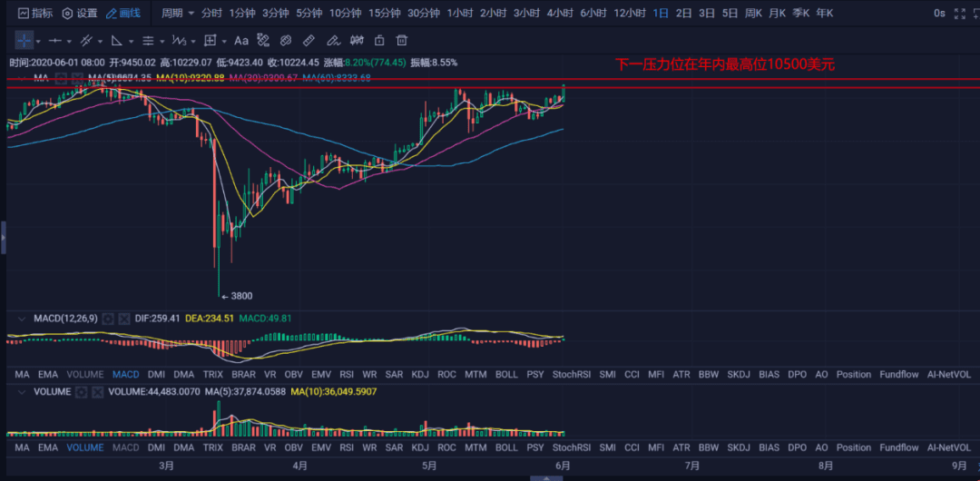Select the triangle shape drawing tool
Screen dimensions: 980x481
click(117, 41)
